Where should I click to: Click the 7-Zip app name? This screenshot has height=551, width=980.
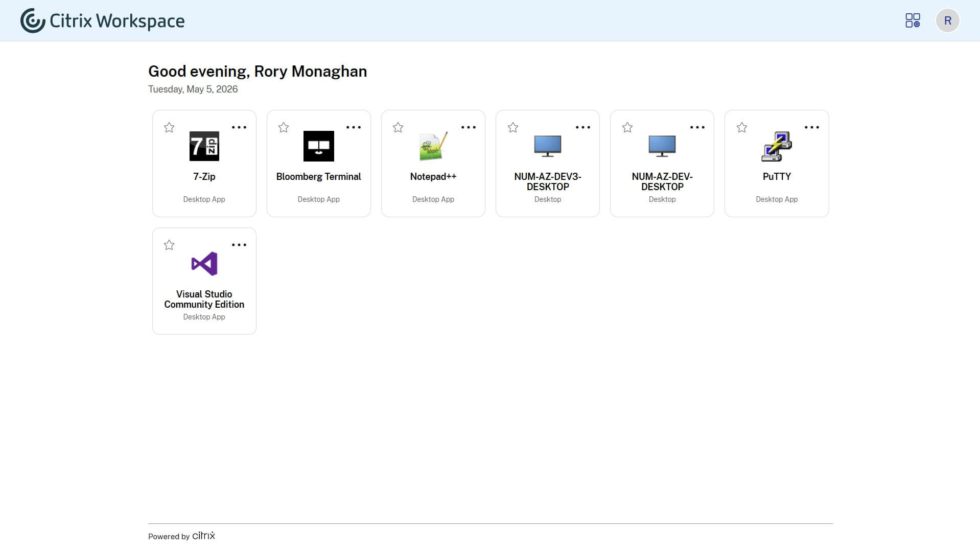204,176
